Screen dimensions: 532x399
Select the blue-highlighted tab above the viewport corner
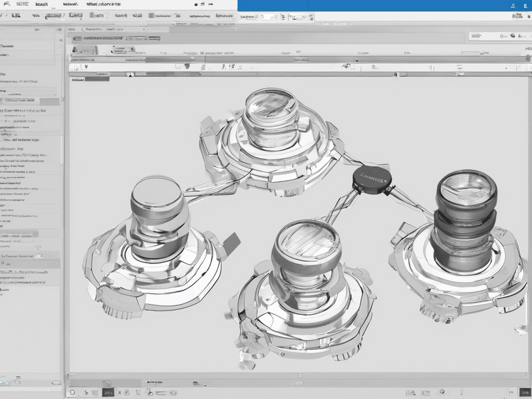click(x=97, y=79)
